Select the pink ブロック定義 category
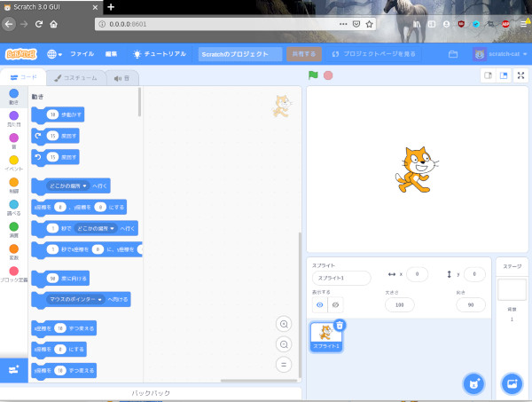 point(13,274)
